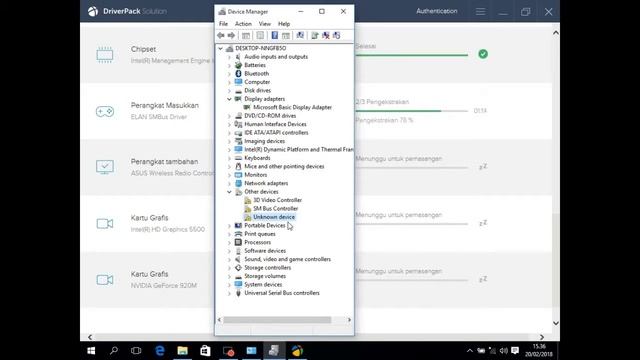Screen dimensions: 640x360
Task: Open the Windows Start menu
Action: pyautogui.click(x=91, y=351)
